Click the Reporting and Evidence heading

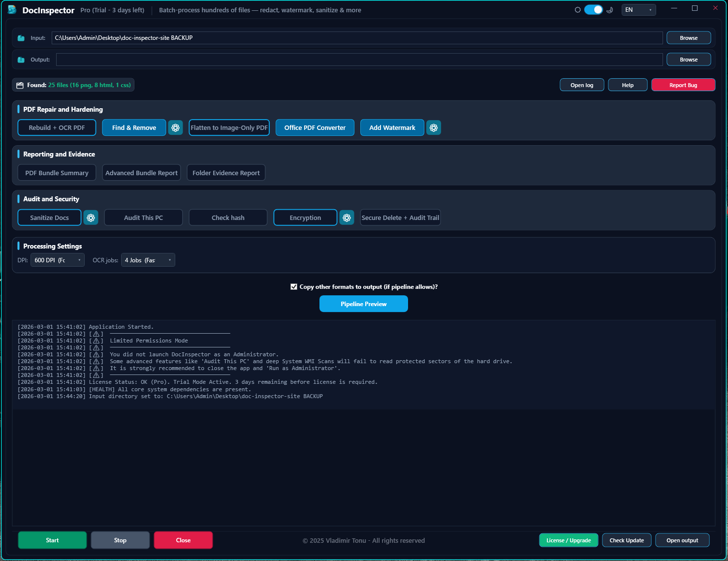pyautogui.click(x=59, y=154)
